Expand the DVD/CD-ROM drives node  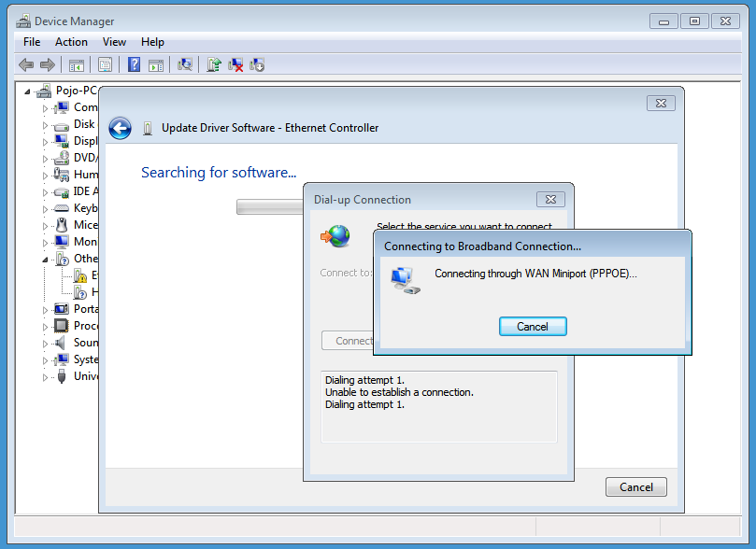(45, 159)
